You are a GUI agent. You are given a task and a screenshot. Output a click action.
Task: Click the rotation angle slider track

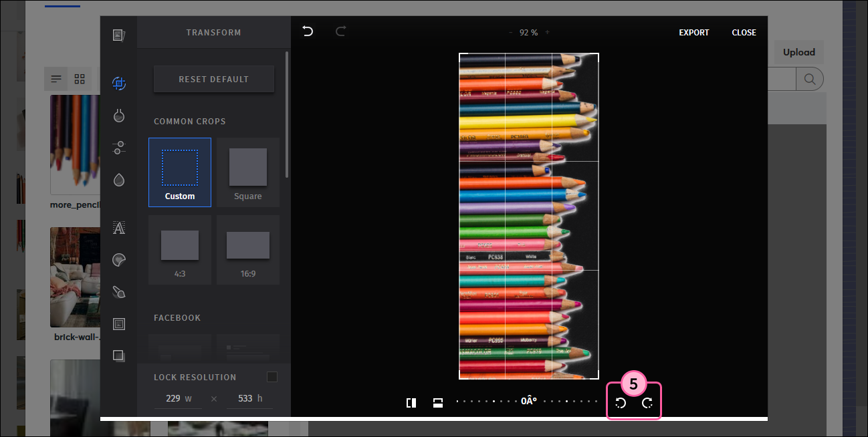[x=528, y=402]
